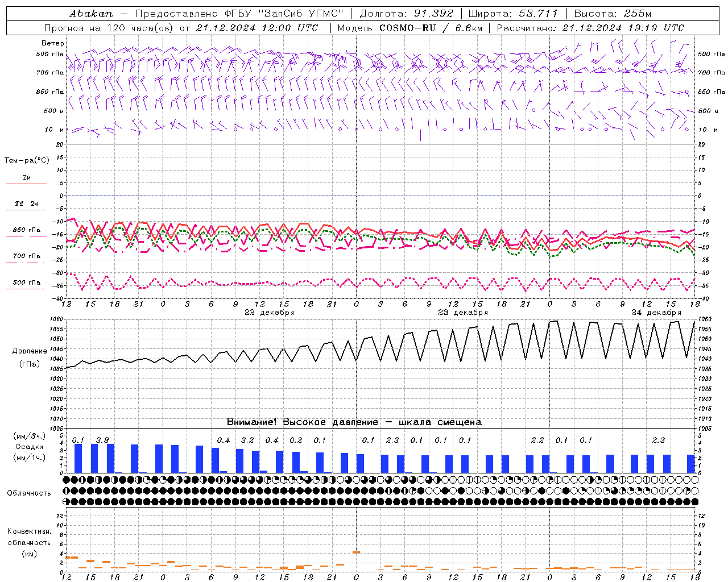Click the "21.12.2024 12:00 UTC" start time
The image size is (728, 582).
tap(257, 28)
